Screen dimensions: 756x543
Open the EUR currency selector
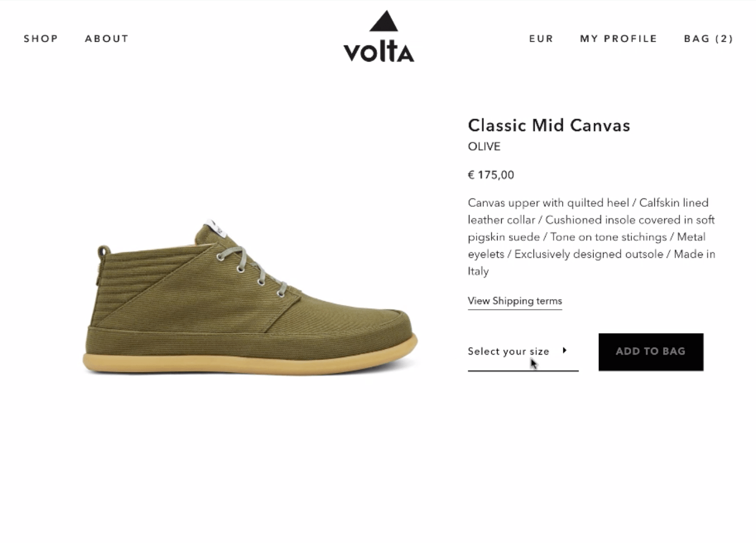click(541, 39)
